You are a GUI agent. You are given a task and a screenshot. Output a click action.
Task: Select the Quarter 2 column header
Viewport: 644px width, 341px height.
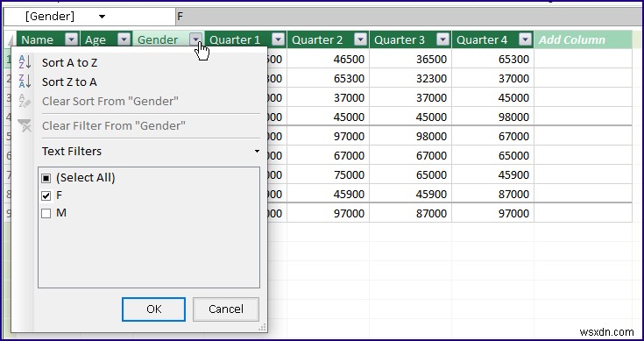tap(329, 39)
